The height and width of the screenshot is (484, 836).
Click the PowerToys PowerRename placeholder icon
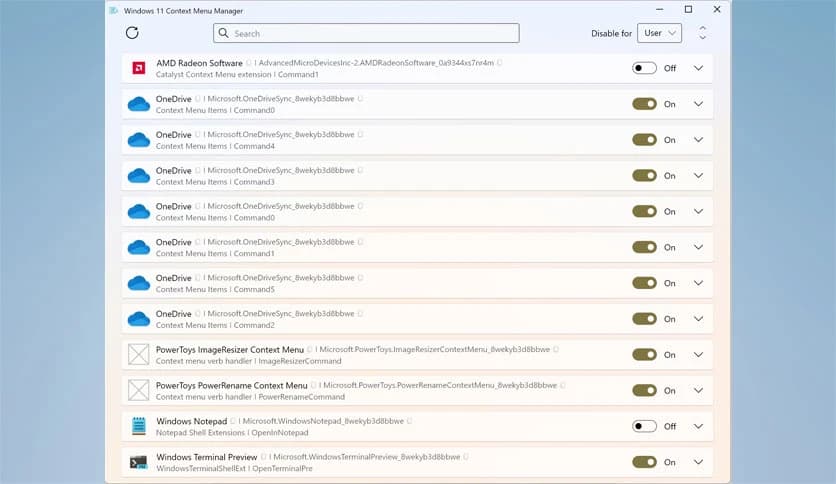pyautogui.click(x=139, y=390)
